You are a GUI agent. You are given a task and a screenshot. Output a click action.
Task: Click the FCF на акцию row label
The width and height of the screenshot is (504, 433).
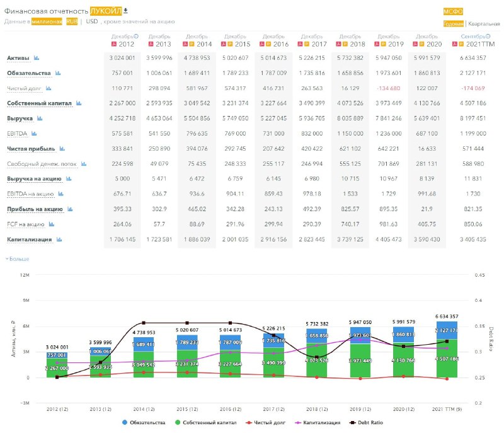click(26, 224)
